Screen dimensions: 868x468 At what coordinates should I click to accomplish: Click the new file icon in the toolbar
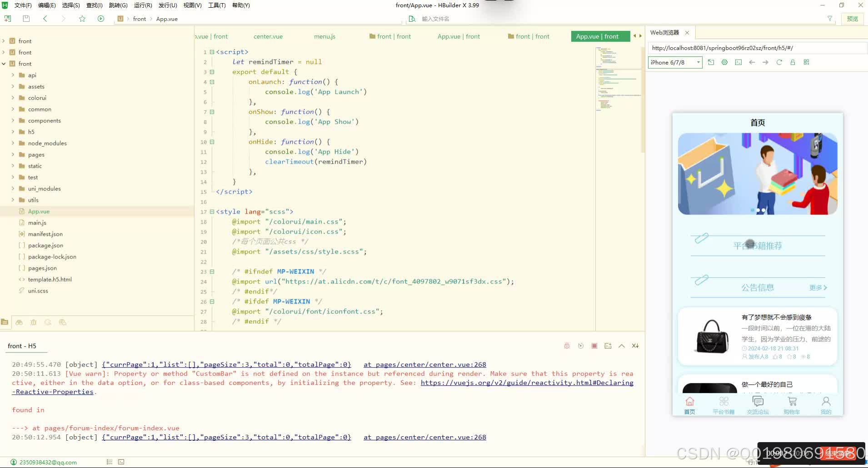click(8, 19)
